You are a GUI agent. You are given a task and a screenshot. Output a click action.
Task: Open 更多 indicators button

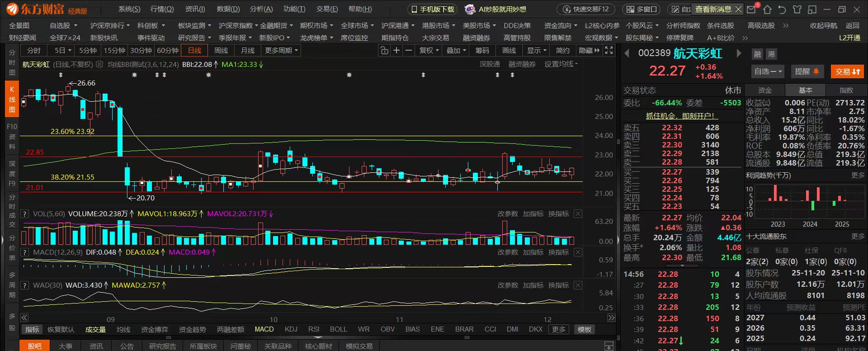[x=559, y=330]
